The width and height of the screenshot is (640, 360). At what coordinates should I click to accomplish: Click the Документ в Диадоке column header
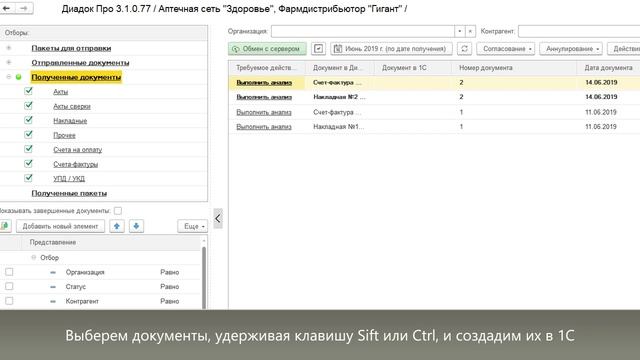coord(340,68)
